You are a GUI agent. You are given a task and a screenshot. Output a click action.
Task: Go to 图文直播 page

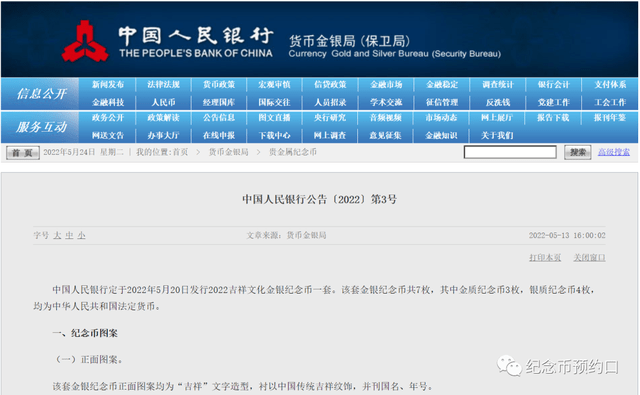point(274,118)
